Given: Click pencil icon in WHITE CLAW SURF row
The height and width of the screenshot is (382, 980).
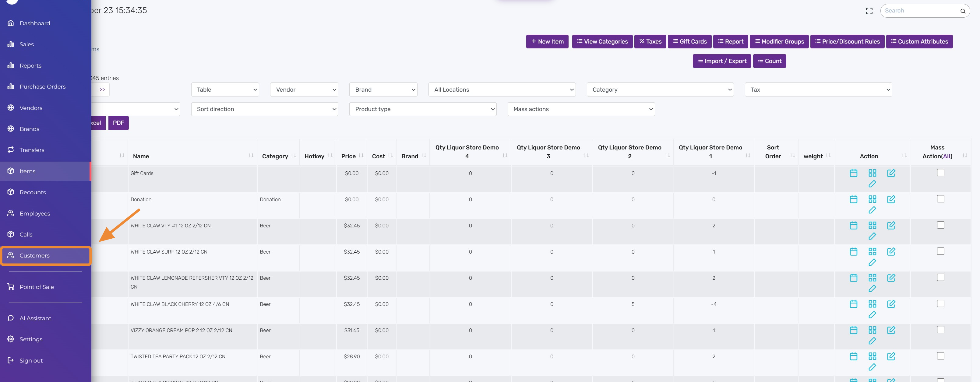Looking at the screenshot, I should click(872, 262).
